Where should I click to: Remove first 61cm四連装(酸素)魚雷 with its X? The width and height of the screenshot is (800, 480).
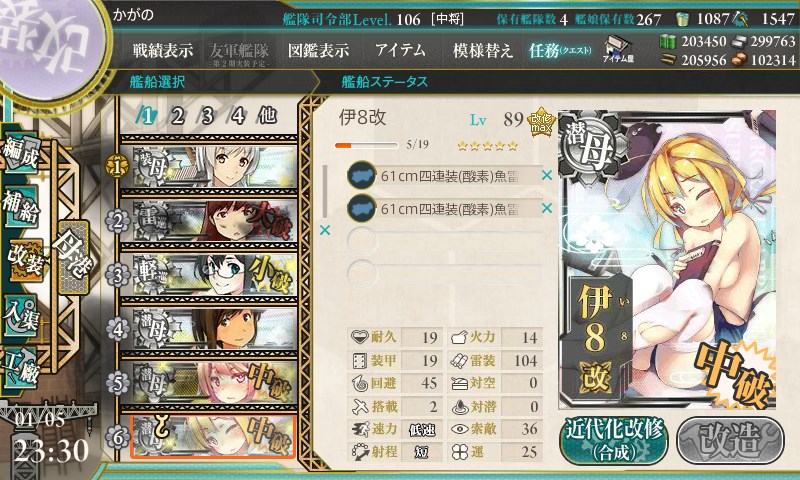tap(546, 175)
